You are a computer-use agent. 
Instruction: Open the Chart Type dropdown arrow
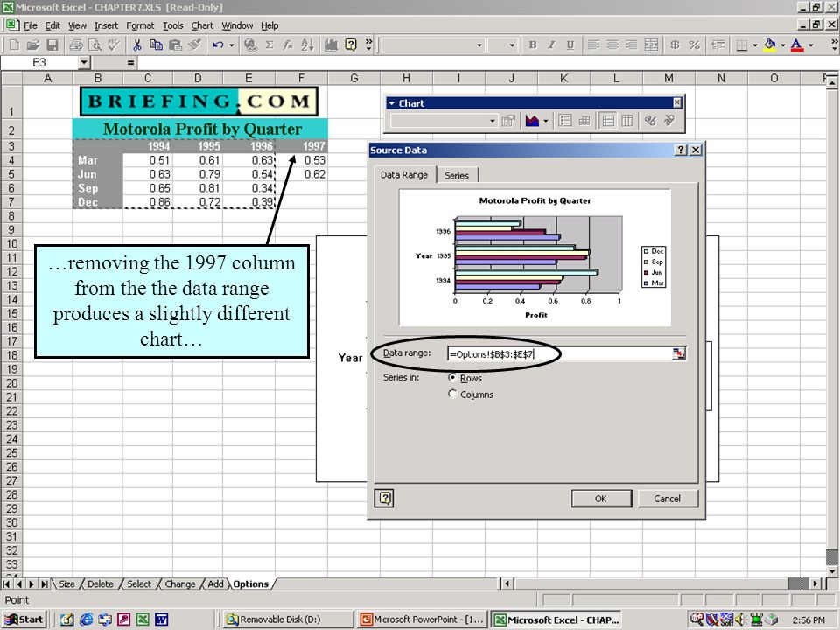(x=546, y=121)
